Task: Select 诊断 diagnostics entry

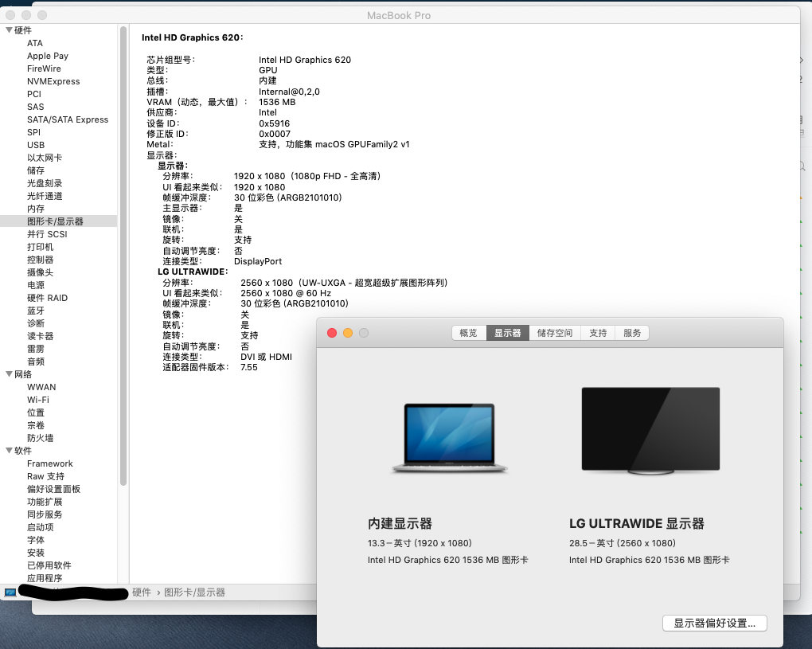Action: click(36, 323)
